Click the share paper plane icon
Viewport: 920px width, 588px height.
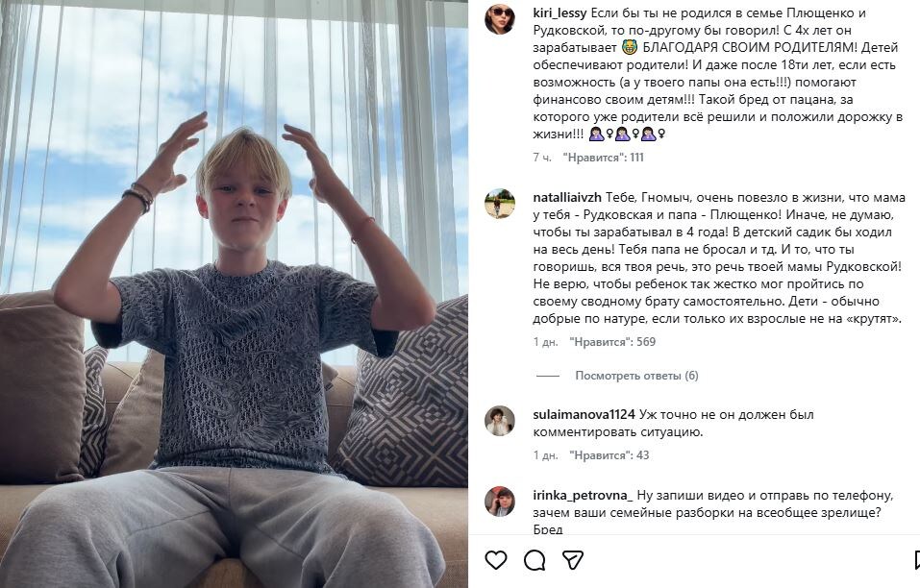pyautogui.click(x=572, y=559)
